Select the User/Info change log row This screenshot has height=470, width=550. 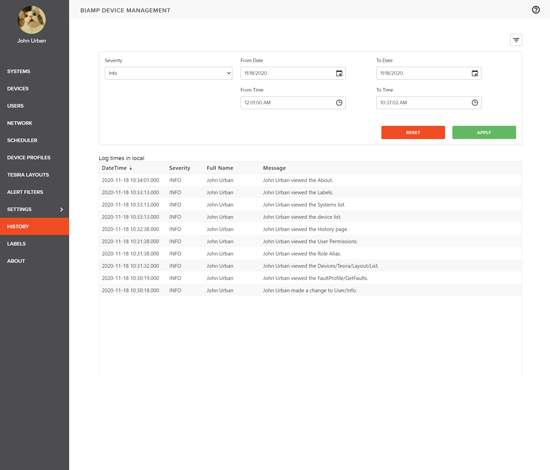coord(310,290)
